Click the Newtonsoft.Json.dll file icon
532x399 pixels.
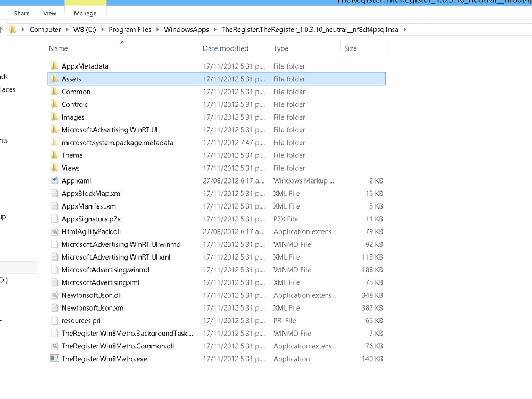point(54,295)
